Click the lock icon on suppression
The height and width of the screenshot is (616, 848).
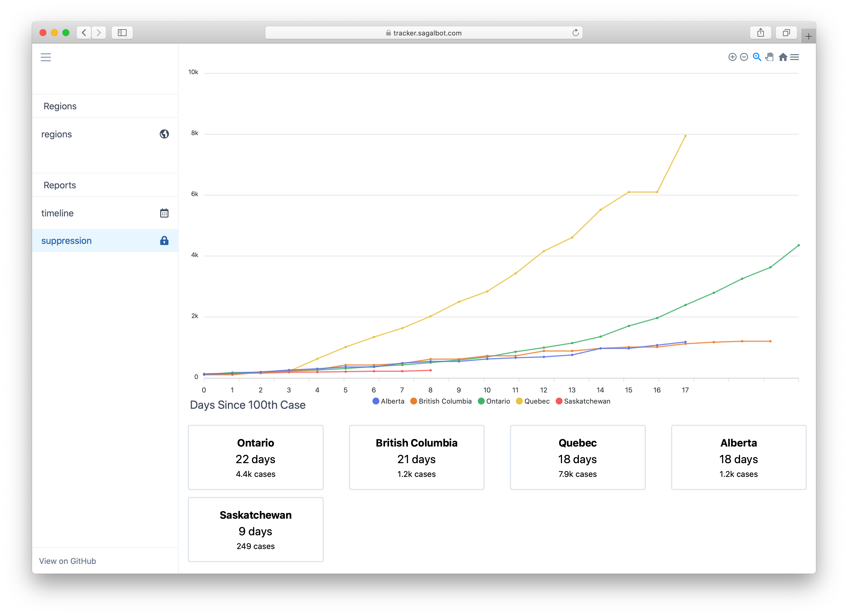[165, 240]
